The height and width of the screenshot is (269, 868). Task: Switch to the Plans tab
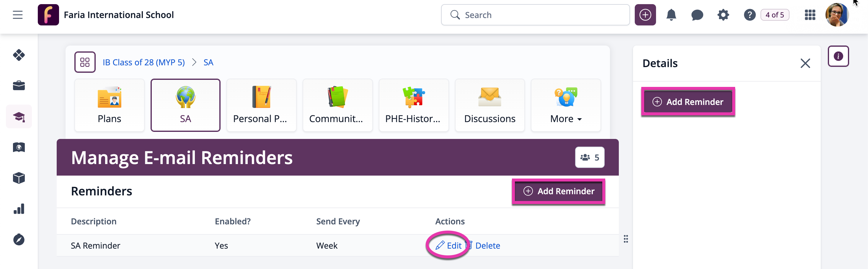pos(109,105)
